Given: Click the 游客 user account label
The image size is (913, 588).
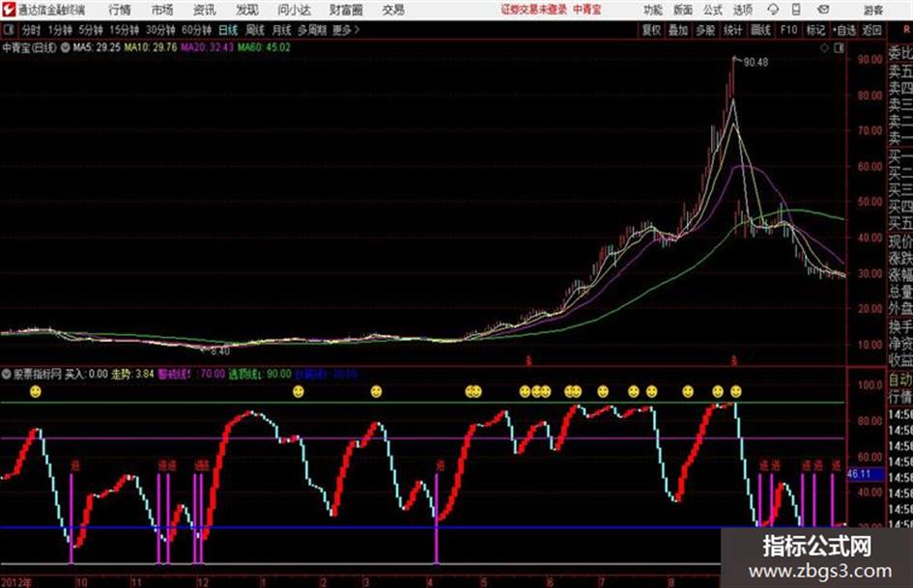Looking at the screenshot, I should coord(872,10).
